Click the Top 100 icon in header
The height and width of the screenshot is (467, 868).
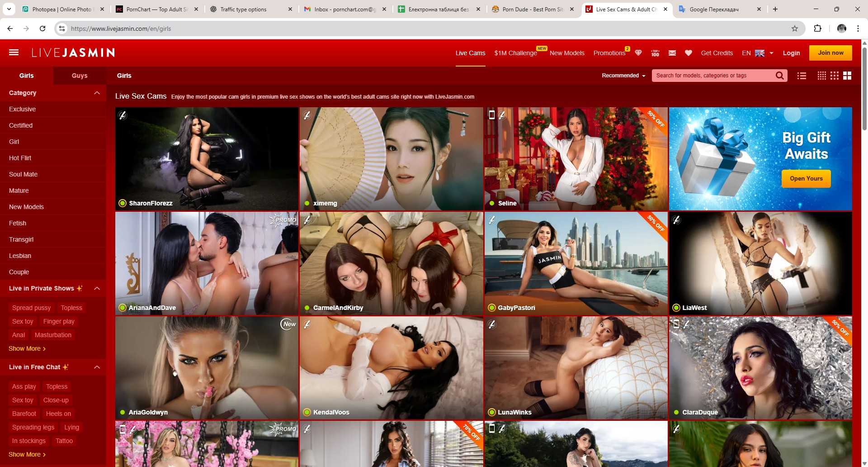[x=655, y=53]
